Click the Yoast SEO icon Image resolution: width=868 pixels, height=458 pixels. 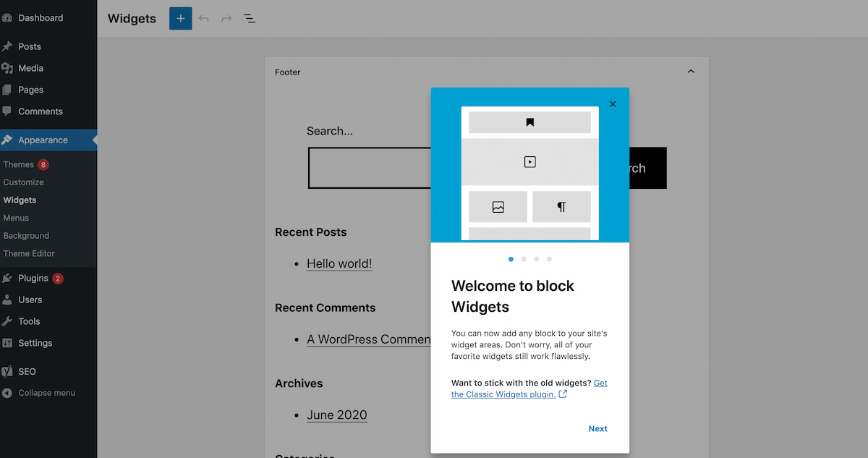(x=7, y=371)
